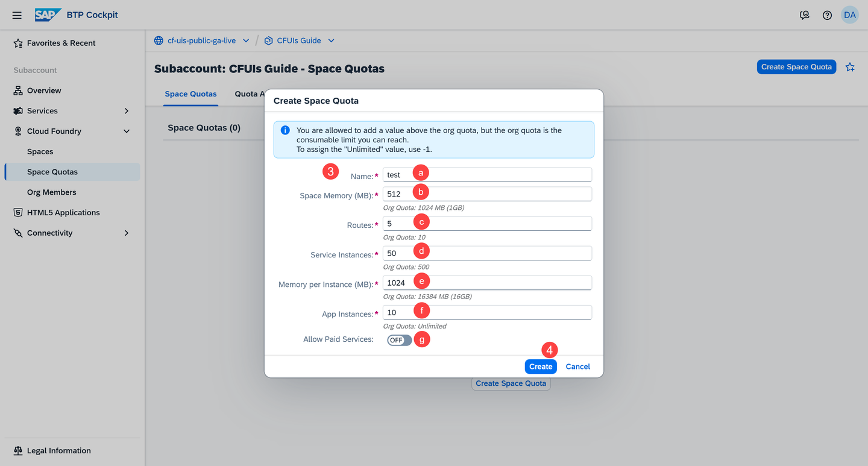Viewport: 868px width, 466px height.
Task: Select Space Quotas in sidebar
Action: click(x=72, y=172)
